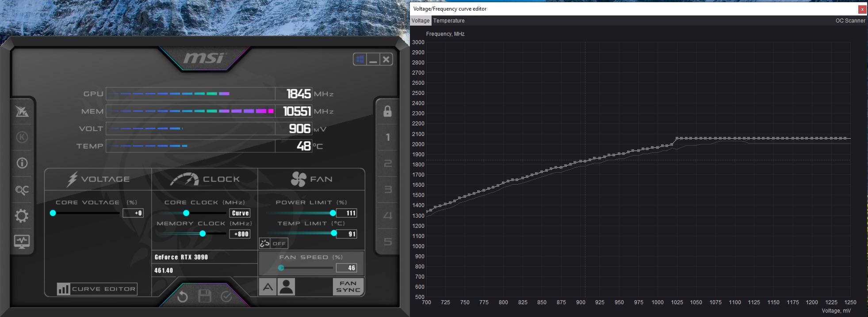868x317 pixels.
Task: Open the information icon in left sidebar
Action: pyautogui.click(x=22, y=163)
